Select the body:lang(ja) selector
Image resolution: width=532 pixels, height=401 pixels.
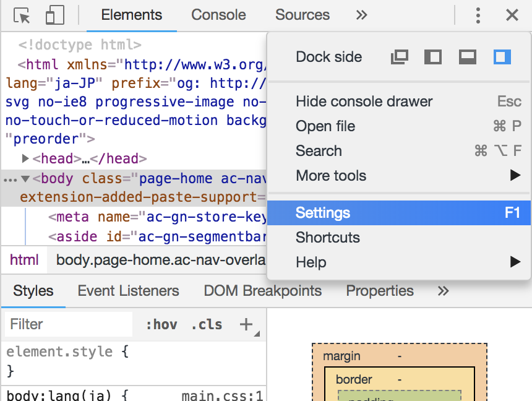point(58,395)
